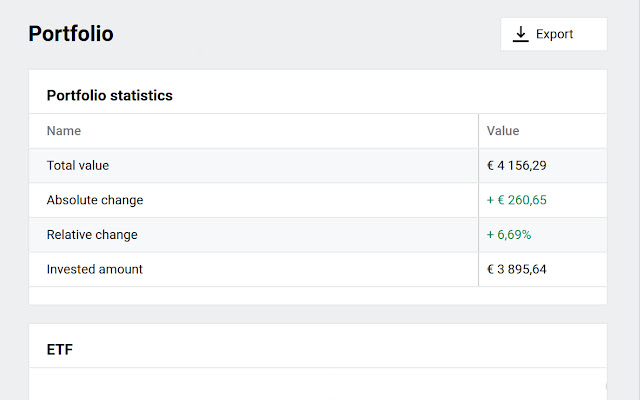Click the Value column header
This screenshot has width=640, height=400.
coord(503,131)
